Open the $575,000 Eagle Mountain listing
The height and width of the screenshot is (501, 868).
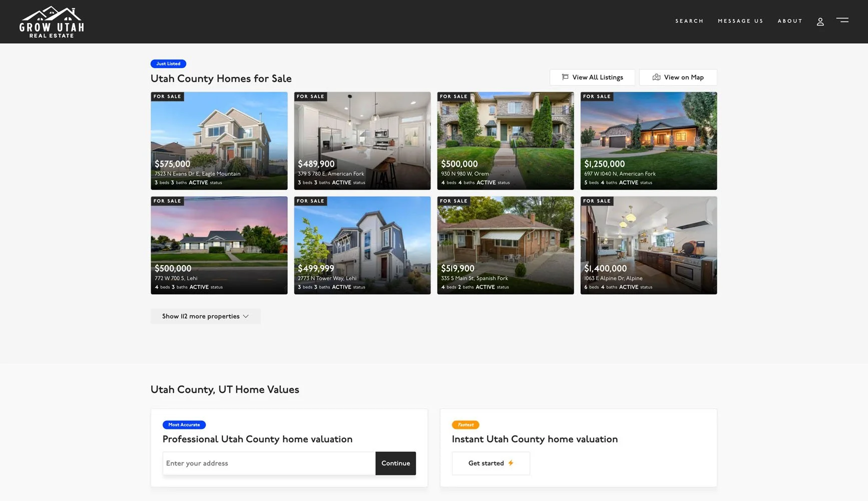tap(219, 141)
